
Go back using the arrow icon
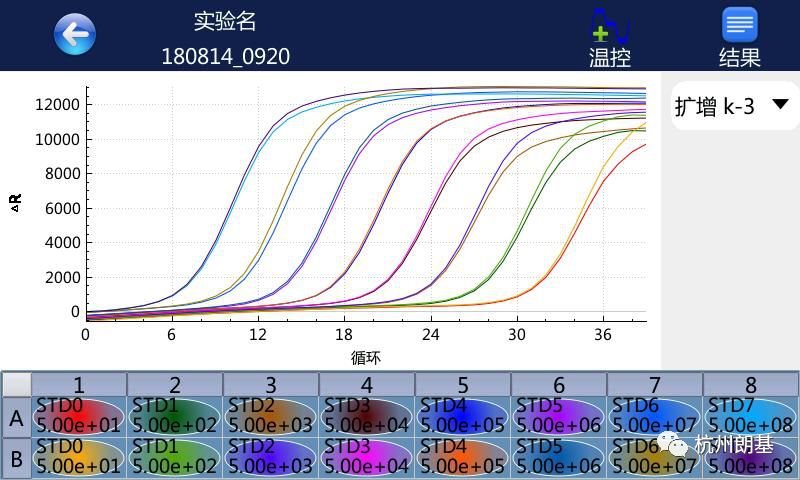(x=75, y=35)
